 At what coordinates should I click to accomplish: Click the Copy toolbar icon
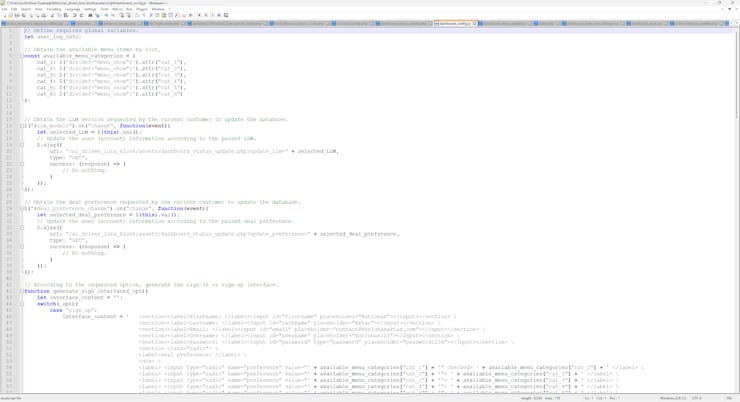(x=59, y=15)
